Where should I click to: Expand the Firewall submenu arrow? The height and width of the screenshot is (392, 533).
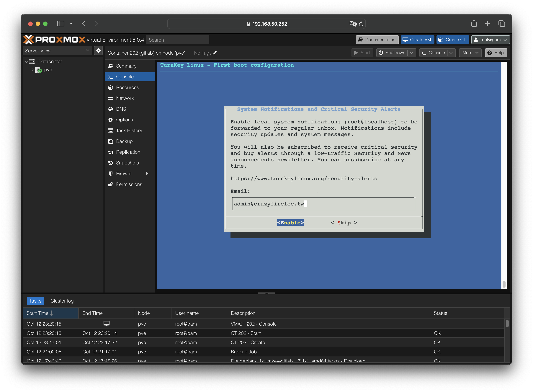click(x=147, y=174)
